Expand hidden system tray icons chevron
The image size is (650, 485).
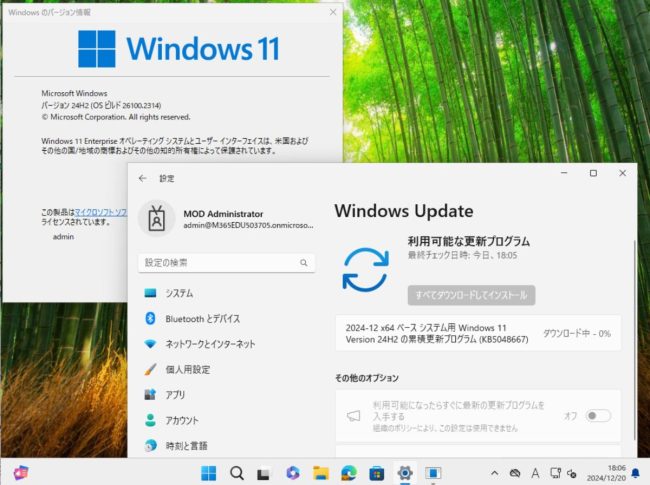pyautogui.click(x=494, y=473)
